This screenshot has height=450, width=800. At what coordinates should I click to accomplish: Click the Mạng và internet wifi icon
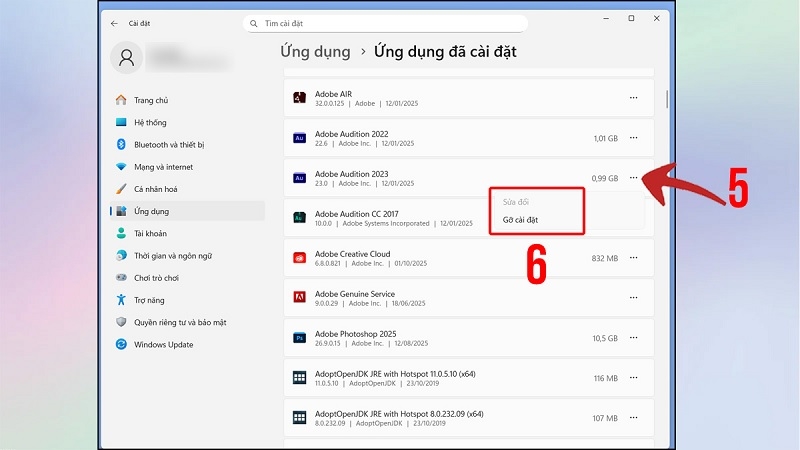pos(121,167)
